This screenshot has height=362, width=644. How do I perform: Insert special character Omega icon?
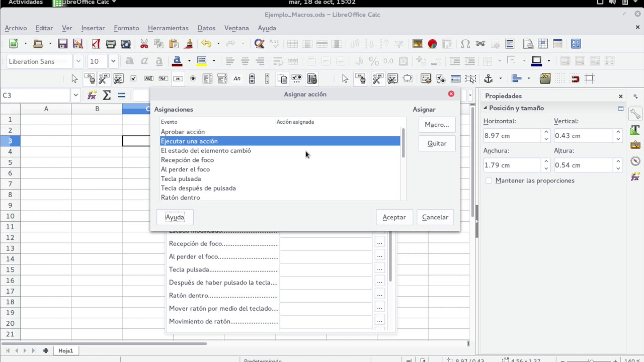point(465,44)
